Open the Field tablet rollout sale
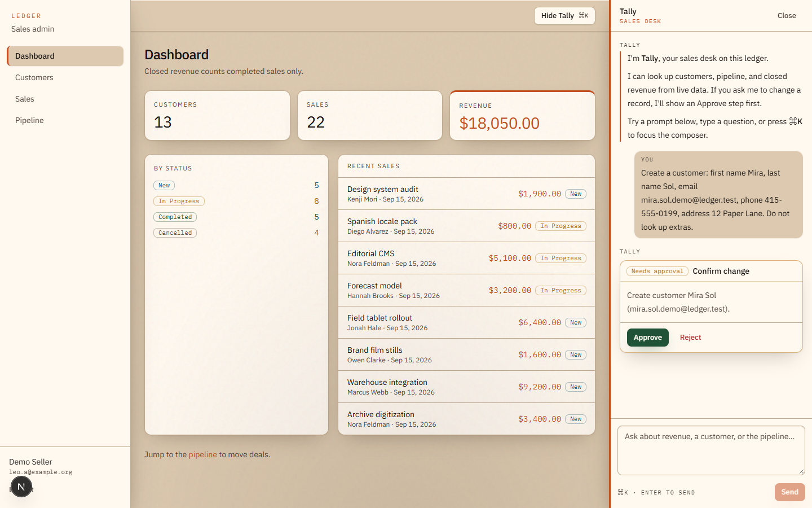 click(466, 322)
